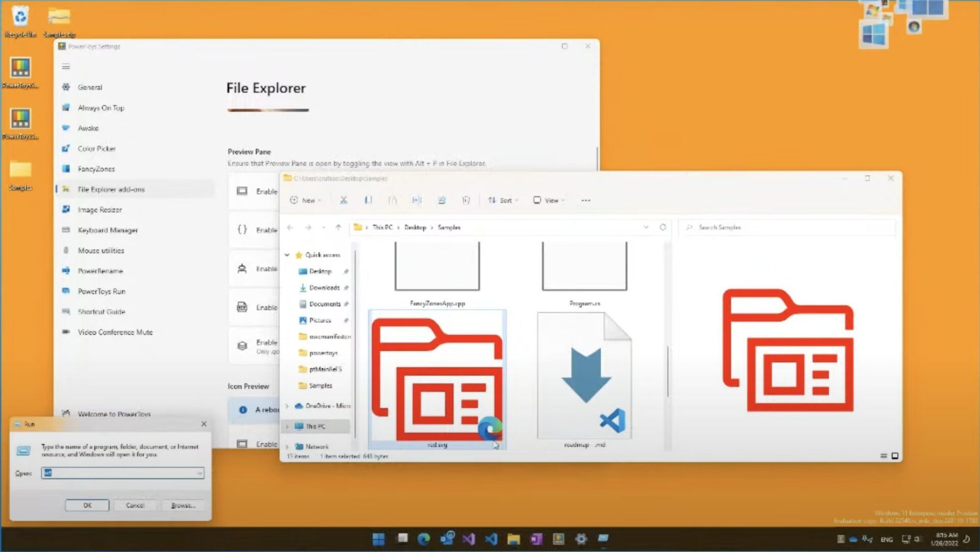Select the Samples folder on the desktop
Screen dimensions: 980x552
pyautogui.click(x=20, y=175)
